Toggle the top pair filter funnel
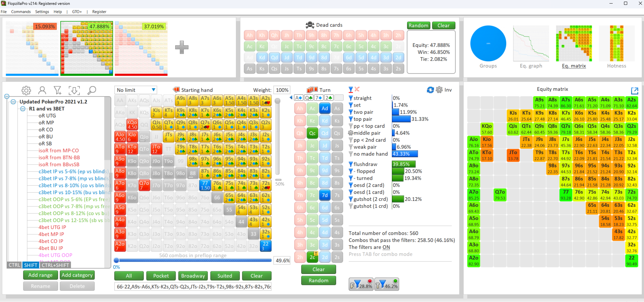Image resolution: width=644 pixels, height=302 pixels. click(351, 119)
